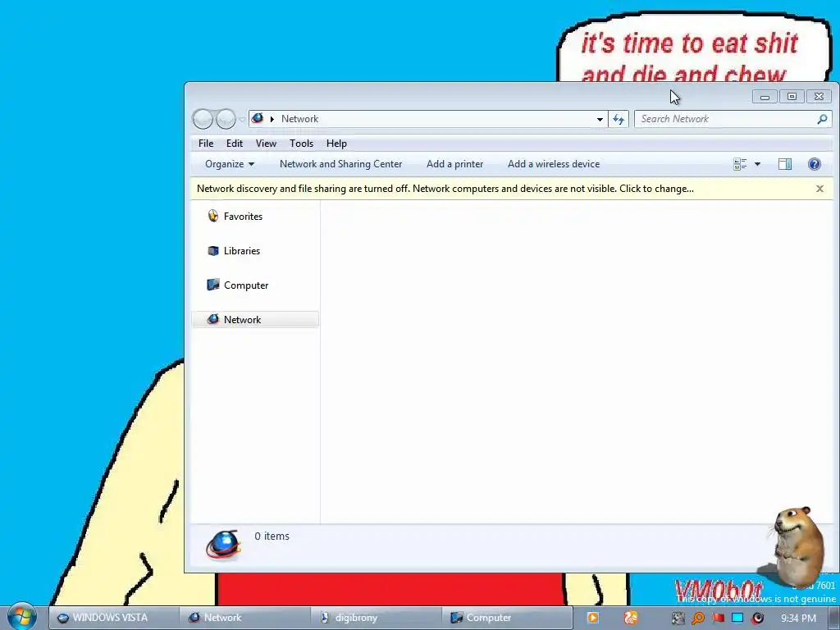
Task: Open the blue Help icon
Action: 815,164
